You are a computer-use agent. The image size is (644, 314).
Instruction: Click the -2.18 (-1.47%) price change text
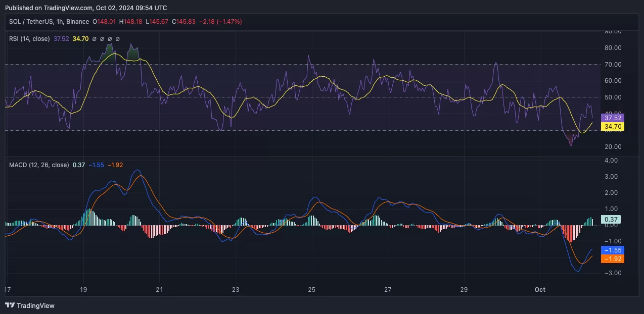pos(221,22)
